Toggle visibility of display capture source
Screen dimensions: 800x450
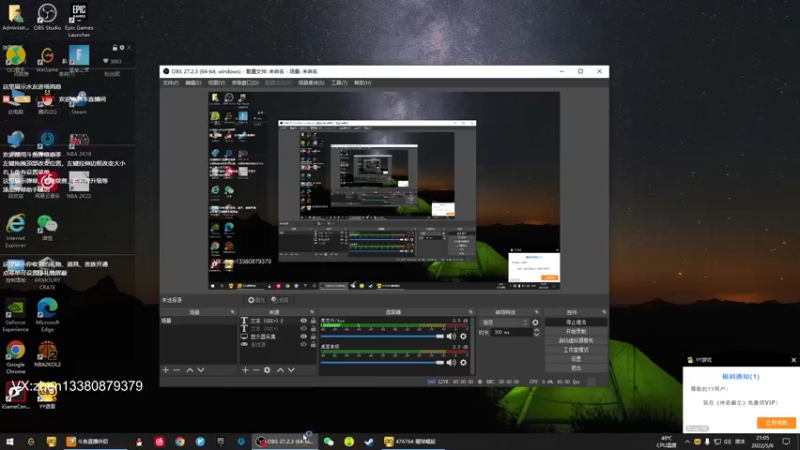tap(304, 337)
